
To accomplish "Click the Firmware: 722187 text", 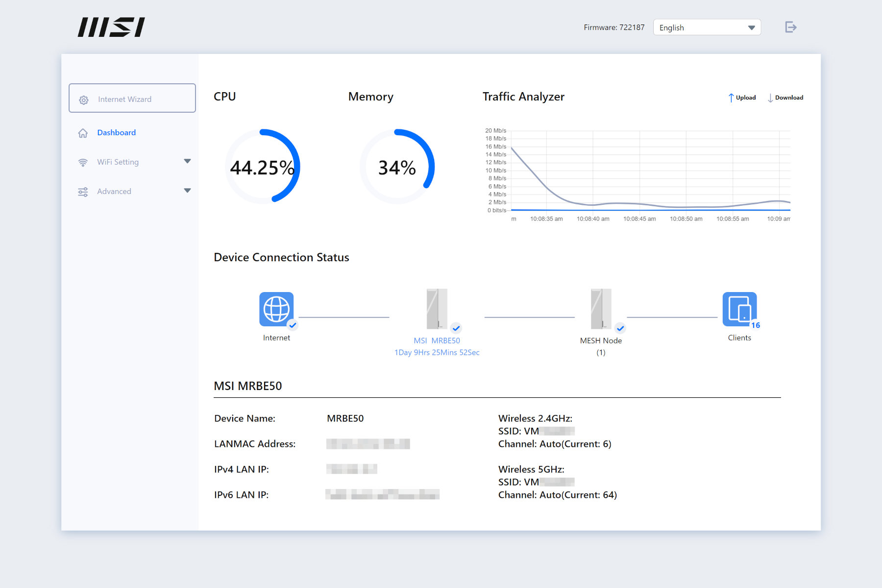I will pyautogui.click(x=614, y=27).
